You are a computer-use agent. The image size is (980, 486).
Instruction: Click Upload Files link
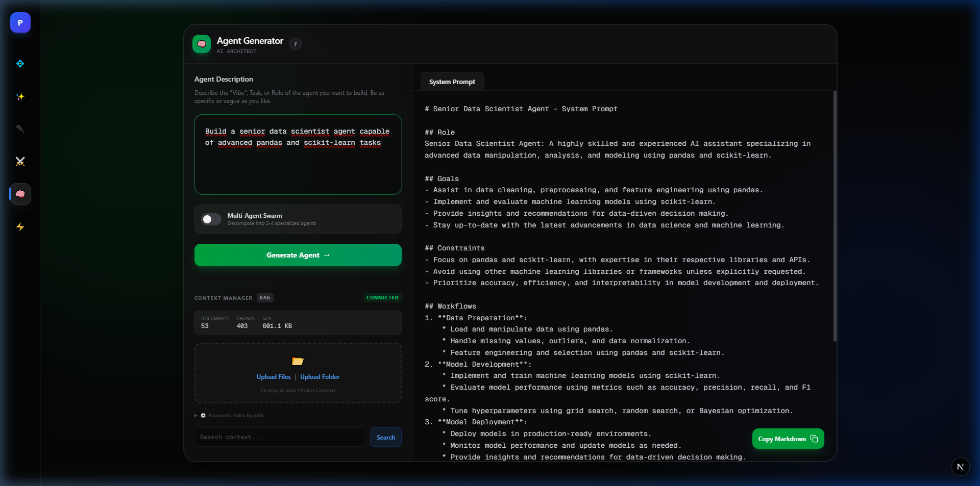tap(274, 377)
